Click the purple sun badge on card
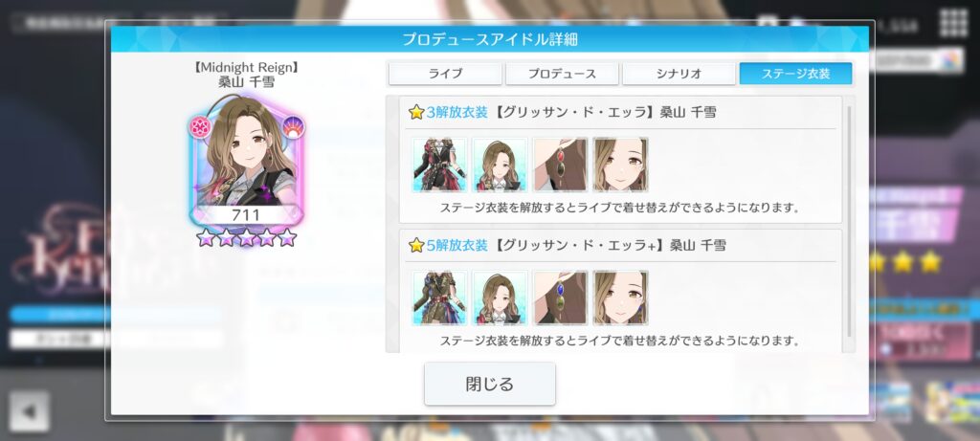The image size is (980, 441). [294, 127]
